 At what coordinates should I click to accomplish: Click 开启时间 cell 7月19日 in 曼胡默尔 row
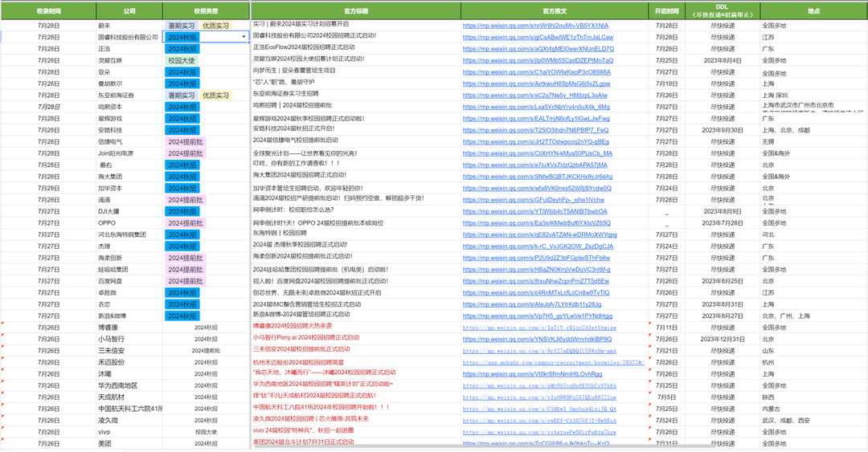coord(666,83)
